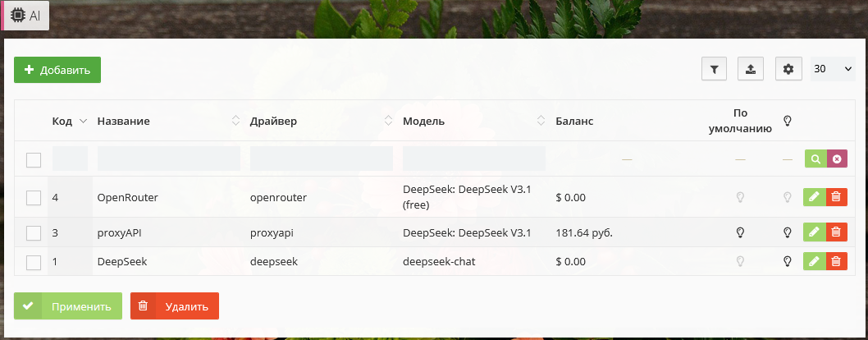Delete the DeepSeek row with trash icon
This screenshot has height=340, width=868.
pyautogui.click(x=837, y=261)
